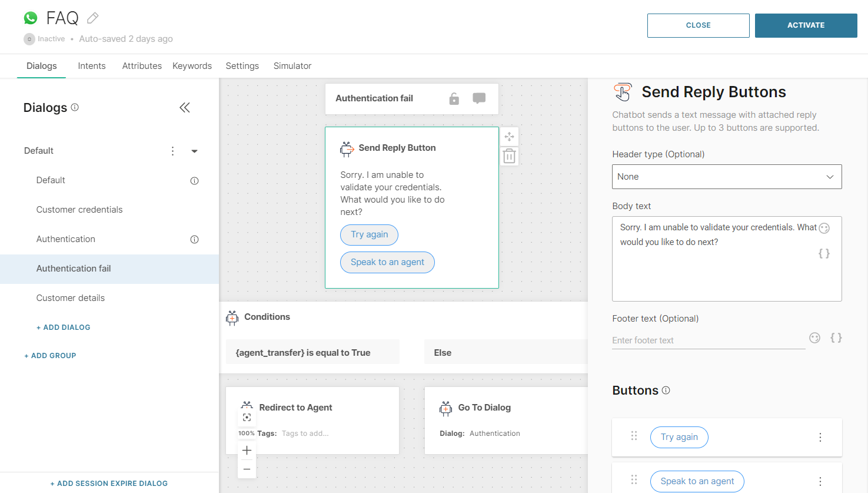The width and height of the screenshot is (868, 493).
Task: Collapse the Dialogs sidebar with the double-chevron
Action: (184, 107)
